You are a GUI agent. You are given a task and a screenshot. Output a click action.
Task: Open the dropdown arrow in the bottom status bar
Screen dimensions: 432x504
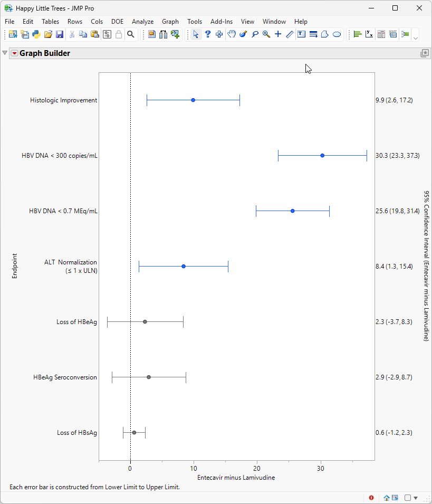coord(415,498)
